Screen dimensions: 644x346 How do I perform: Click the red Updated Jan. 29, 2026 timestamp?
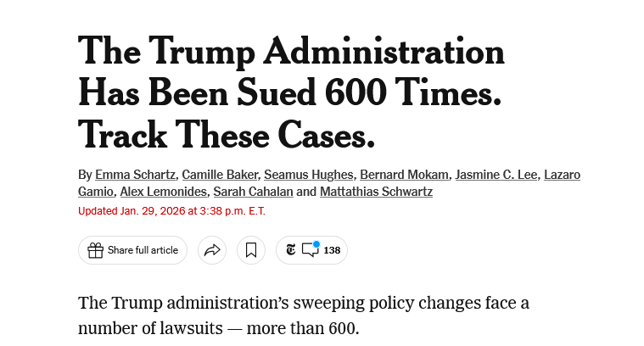171,211
